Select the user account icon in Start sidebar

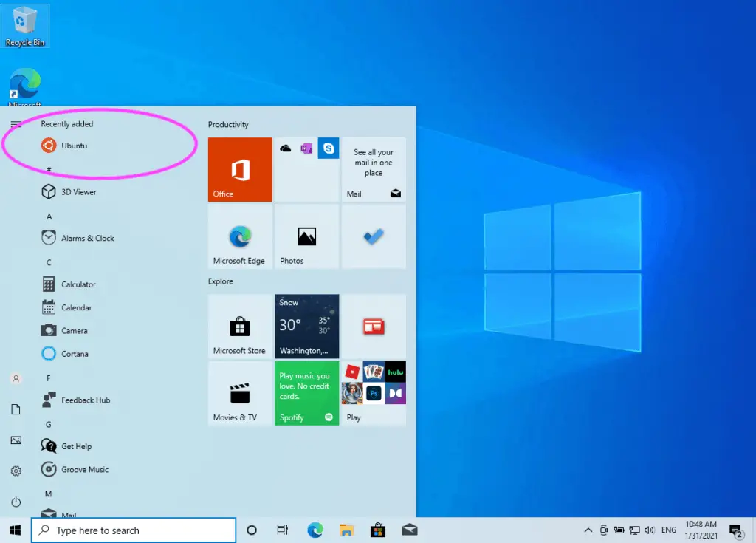tap(16, 378)
